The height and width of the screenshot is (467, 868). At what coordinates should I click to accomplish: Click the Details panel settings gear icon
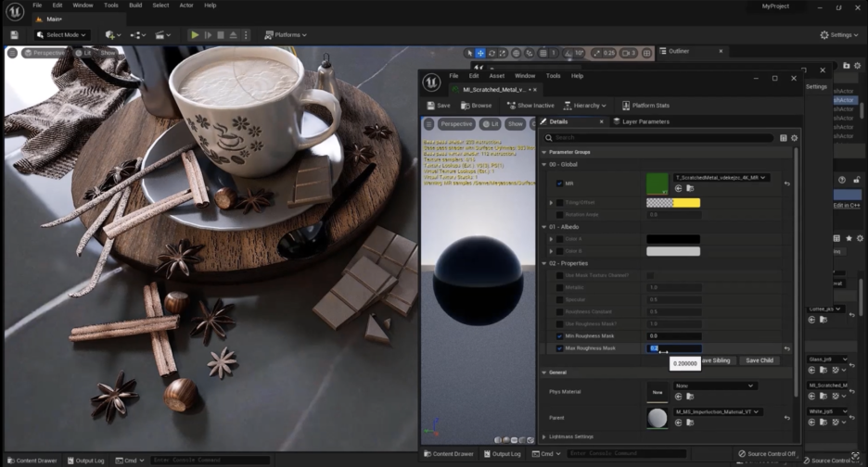click(x=794, y=138)
